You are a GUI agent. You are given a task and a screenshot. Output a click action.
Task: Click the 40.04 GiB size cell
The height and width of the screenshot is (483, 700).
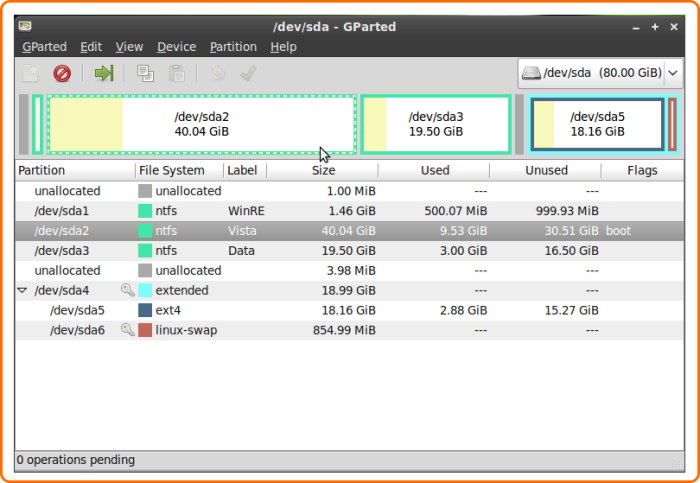(349, 231)
